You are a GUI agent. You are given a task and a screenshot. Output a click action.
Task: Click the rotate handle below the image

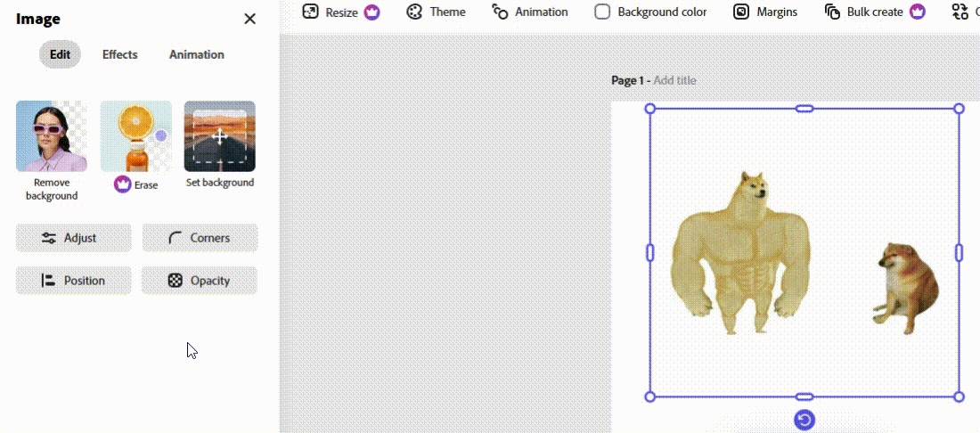(804, 420)
